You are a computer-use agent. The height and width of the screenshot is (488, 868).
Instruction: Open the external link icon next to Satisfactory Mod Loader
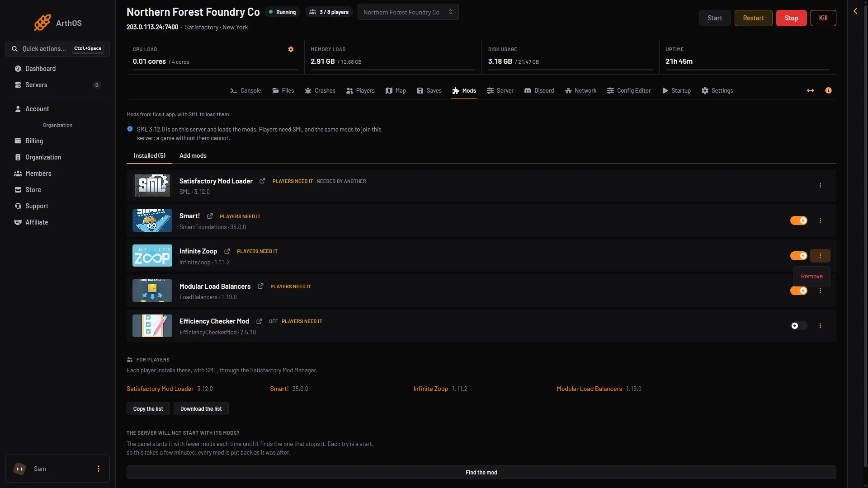262,181
